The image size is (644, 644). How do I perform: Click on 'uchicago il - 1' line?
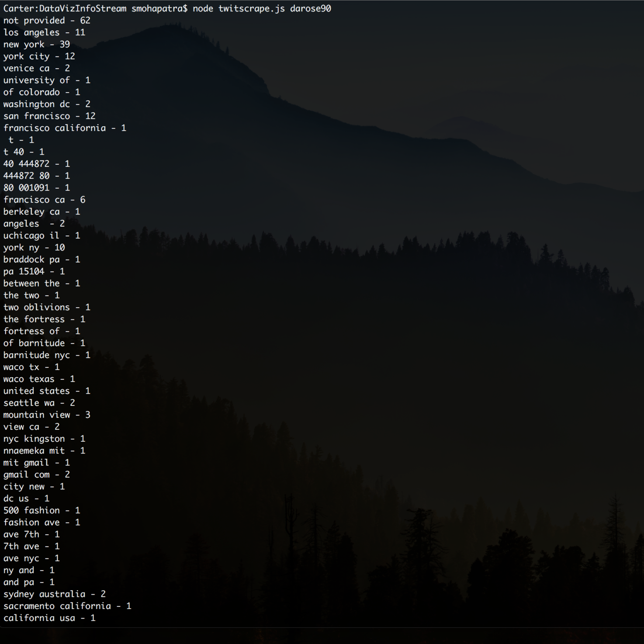[42, 235]
